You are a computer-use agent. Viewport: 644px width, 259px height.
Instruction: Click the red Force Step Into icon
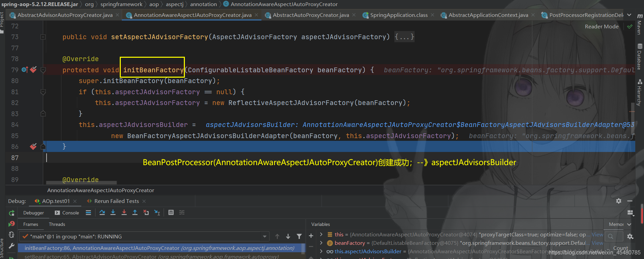tap(124, 212)
